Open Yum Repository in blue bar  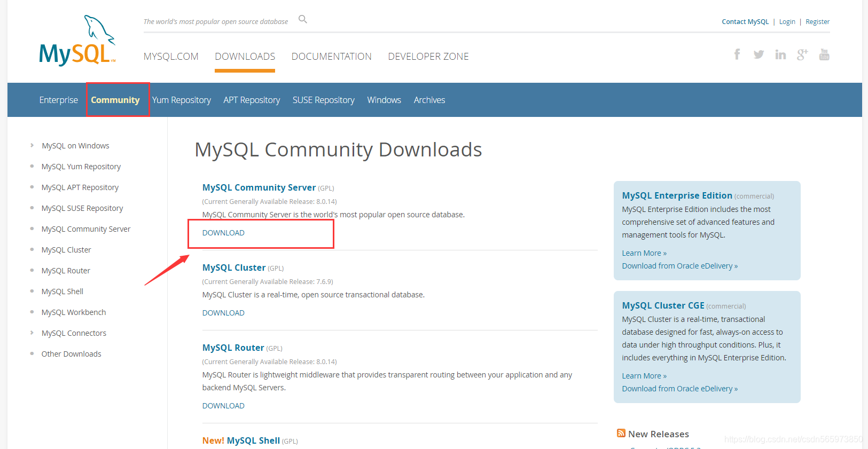pos(182,100)
